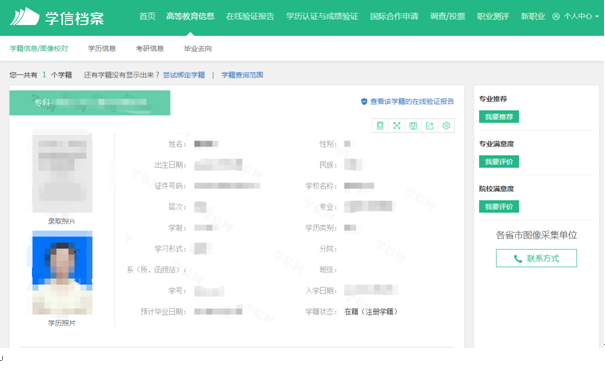Expand the 个人中心 dropdown menu

(575, 16)
